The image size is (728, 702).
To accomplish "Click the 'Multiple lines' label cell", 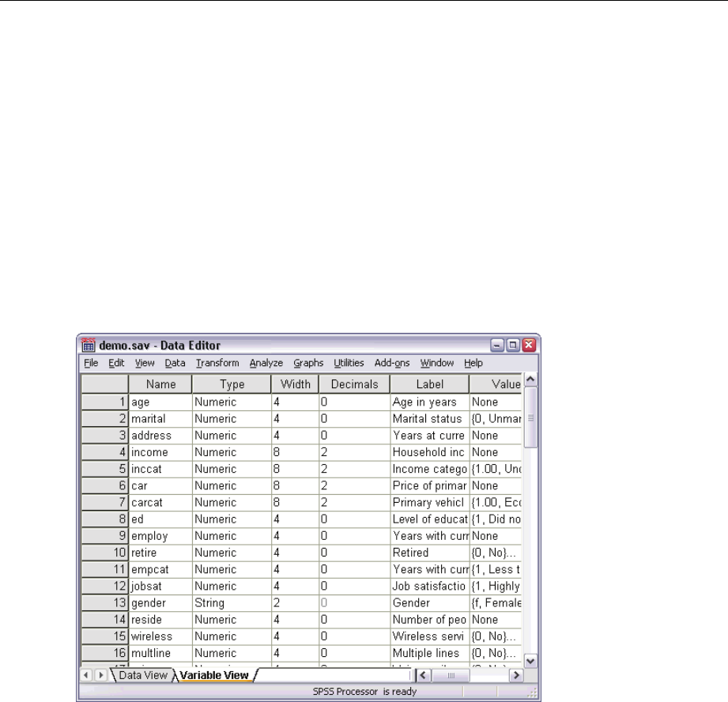I will (x=429, y=653).
